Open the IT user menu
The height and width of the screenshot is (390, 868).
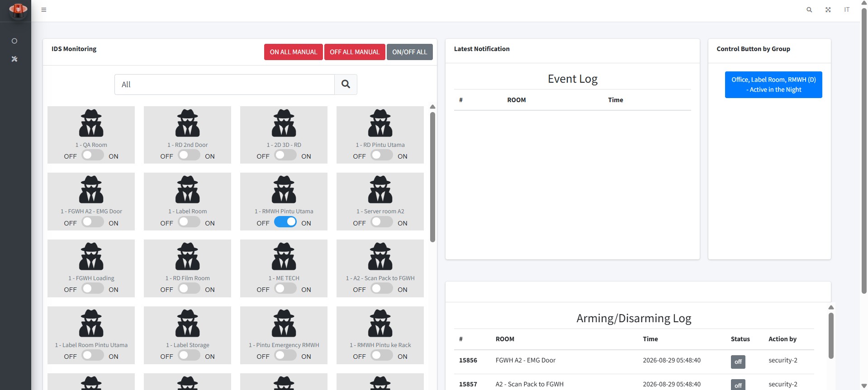click(847, 9)
